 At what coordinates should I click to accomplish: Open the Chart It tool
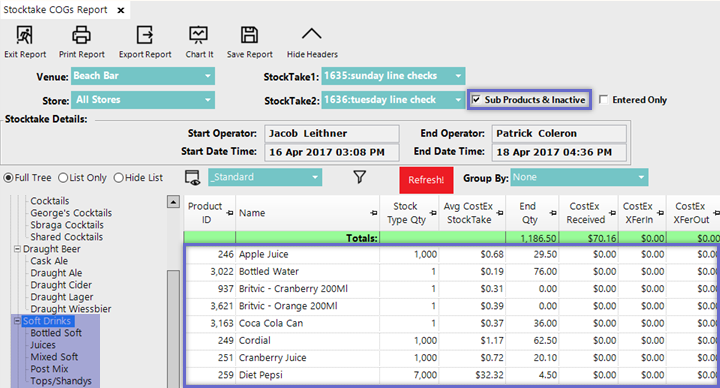coord(199,35)
